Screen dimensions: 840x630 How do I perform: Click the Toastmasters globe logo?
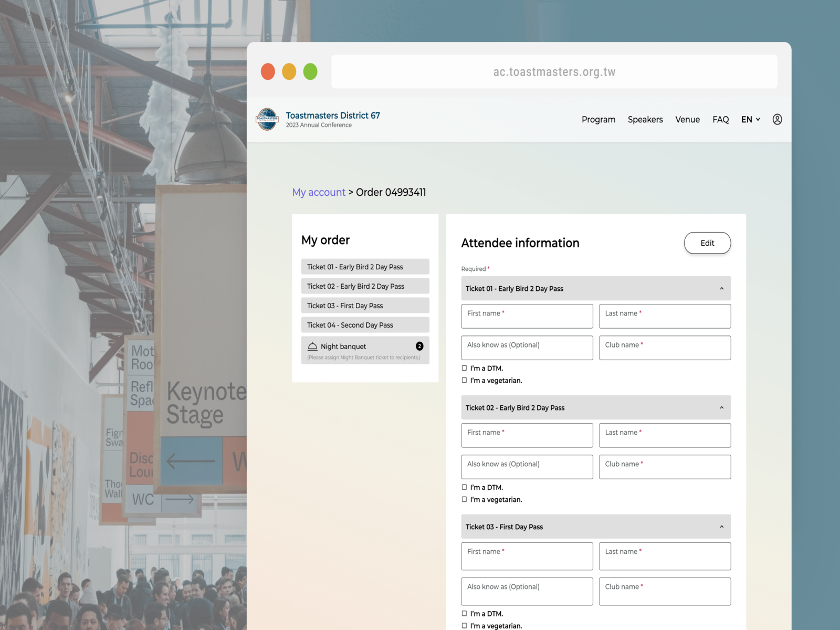click(x=267, y=119)
